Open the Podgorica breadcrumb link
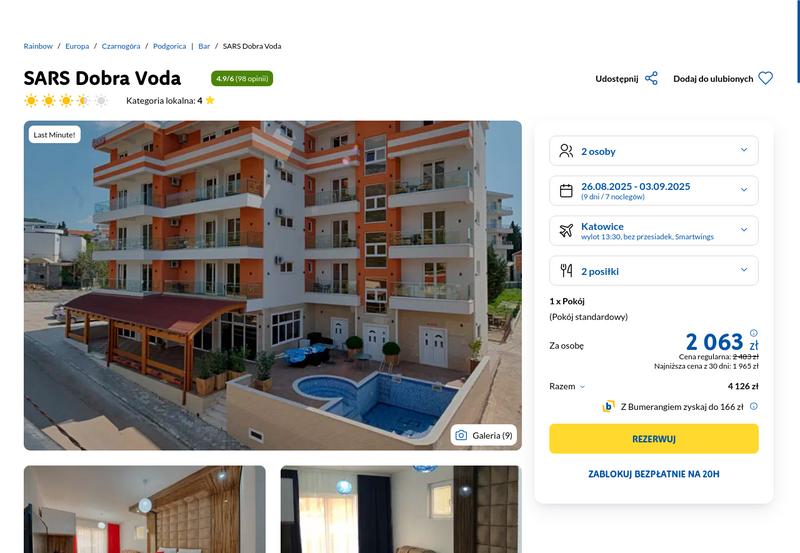Screen dimensions: 800x553 pos(169,46)
